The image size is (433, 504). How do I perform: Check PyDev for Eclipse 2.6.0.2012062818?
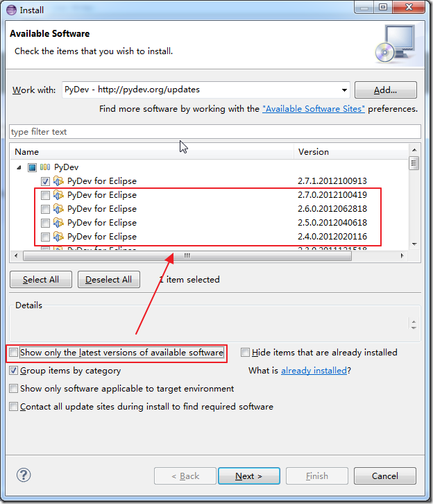[x=45, y=209]
